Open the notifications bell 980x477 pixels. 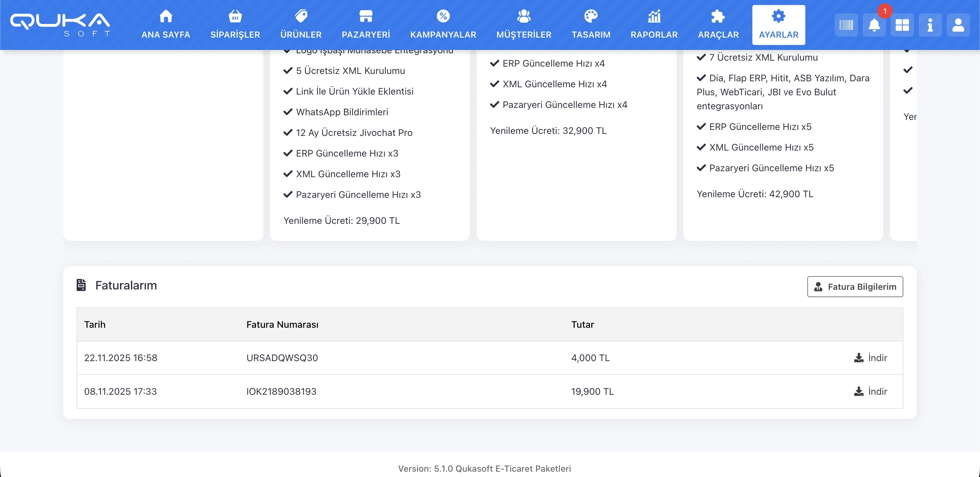[874, 25]
